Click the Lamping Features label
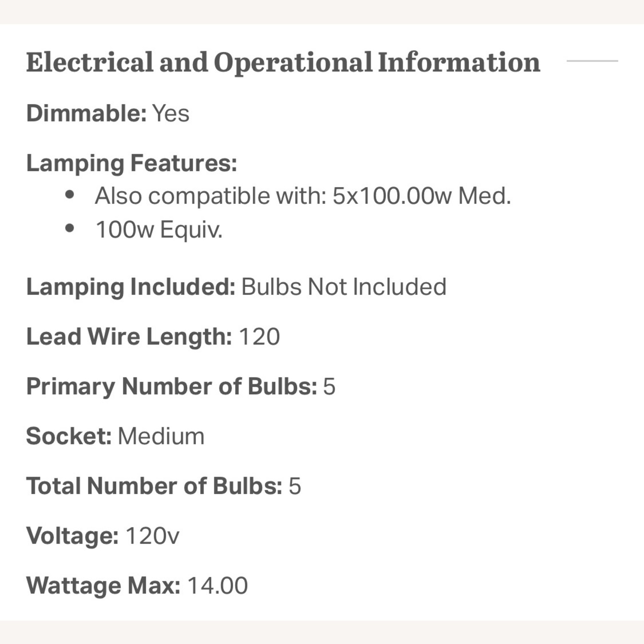 (x=131, y=164)
